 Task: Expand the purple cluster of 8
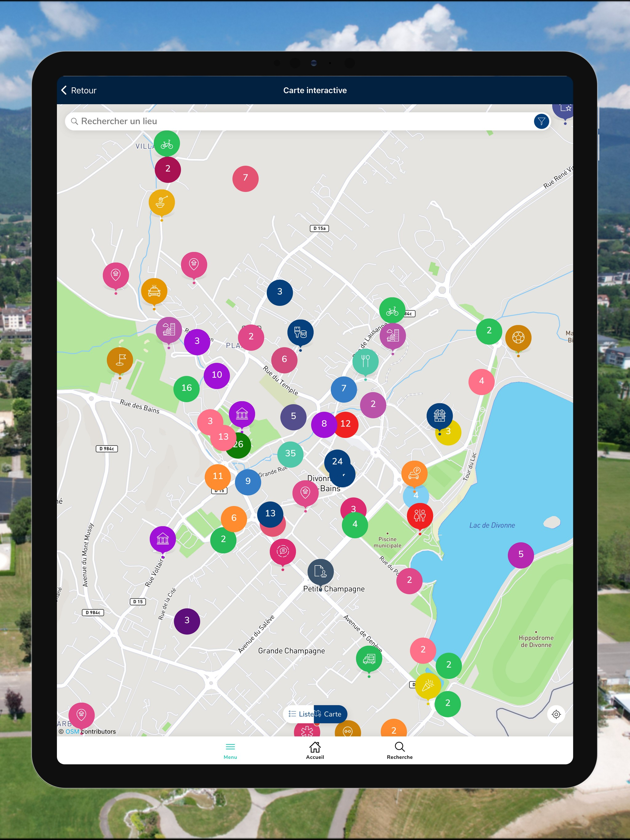click(x=324, y=424)
